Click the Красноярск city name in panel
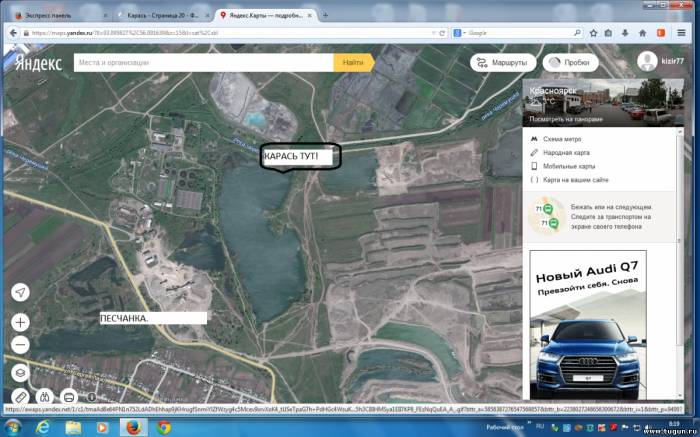 [x=553, y=91]
